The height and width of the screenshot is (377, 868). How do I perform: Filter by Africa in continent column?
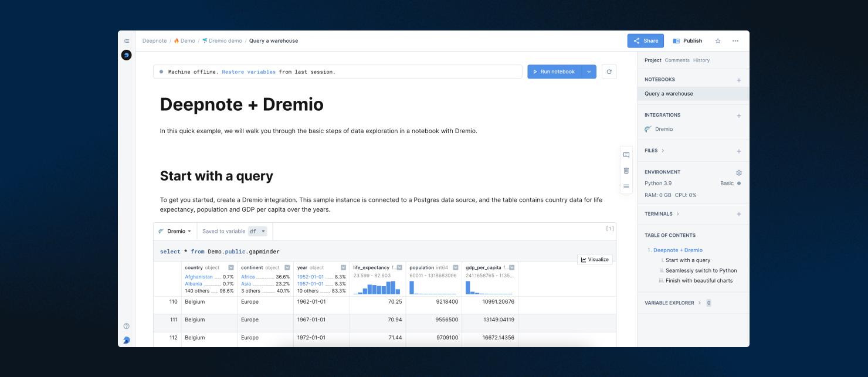click(248, 277)
